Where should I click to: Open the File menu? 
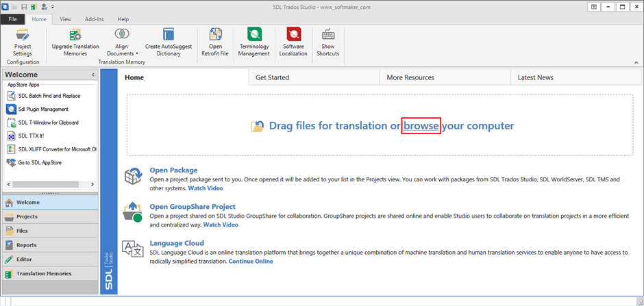tap(12, 19)
